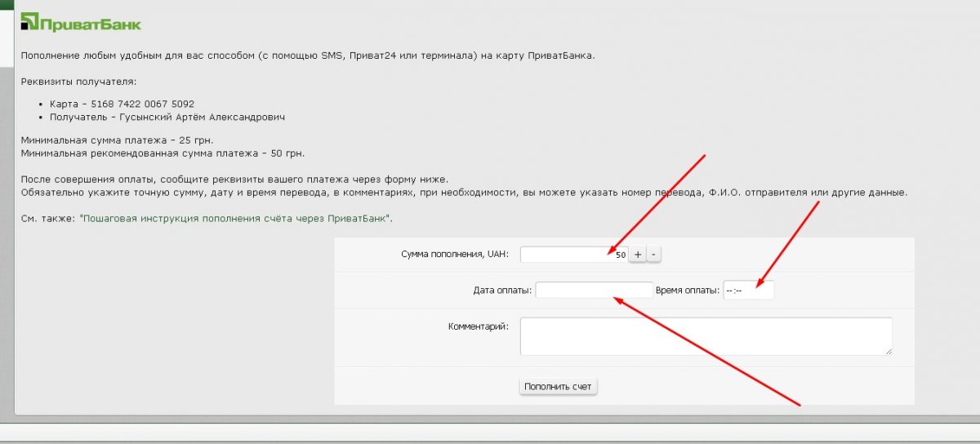Increase amount with the plus button
Image resolution: width=980 pixels, height=444 pixels.
click(x=638, y=255)
